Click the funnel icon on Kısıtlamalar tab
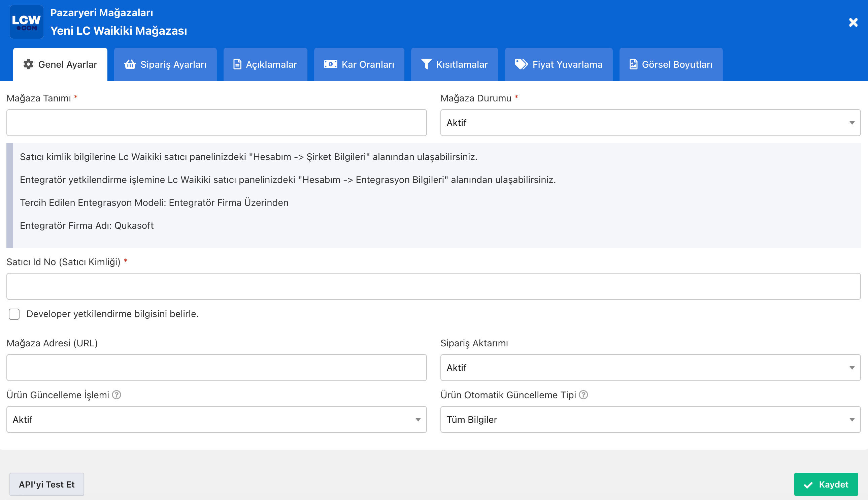This screenshot has height=500, width=868. tap(426, 64)
